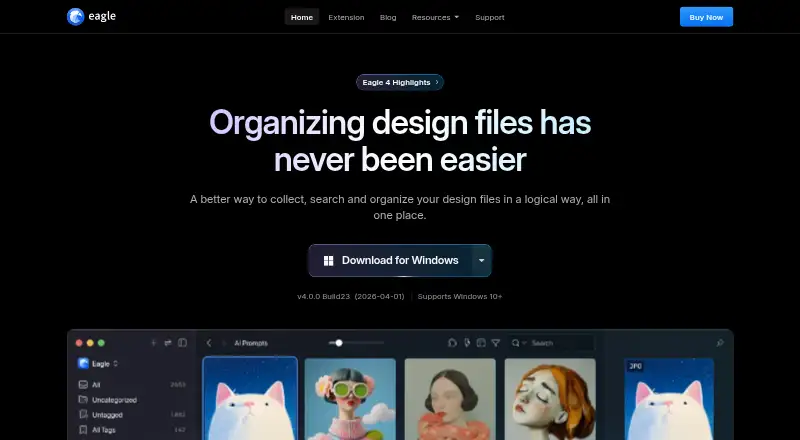
Task: Go to the Extension page
Action: click(346, 17)
